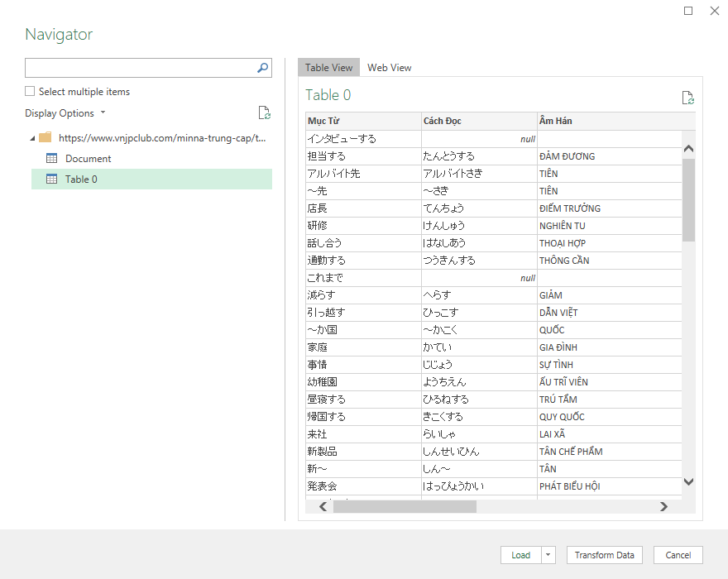
Task: Click the refresh icon in navigator pane
Action: [264, 113]
